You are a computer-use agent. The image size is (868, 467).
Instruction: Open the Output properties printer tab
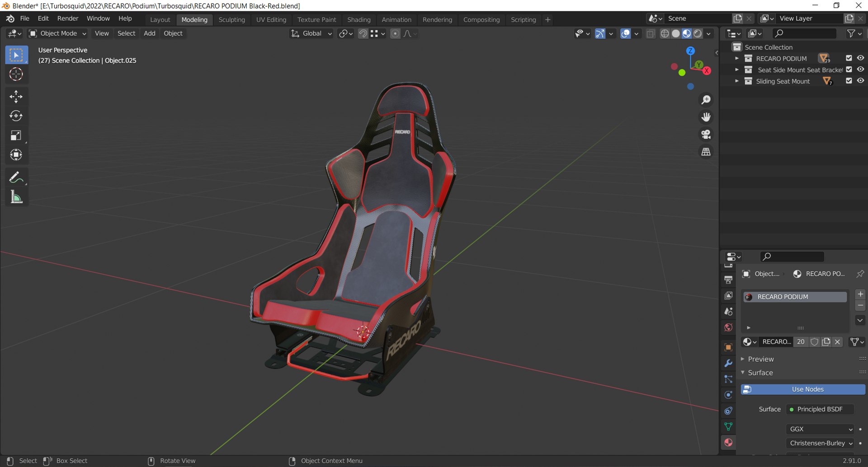tap(728, 280)
